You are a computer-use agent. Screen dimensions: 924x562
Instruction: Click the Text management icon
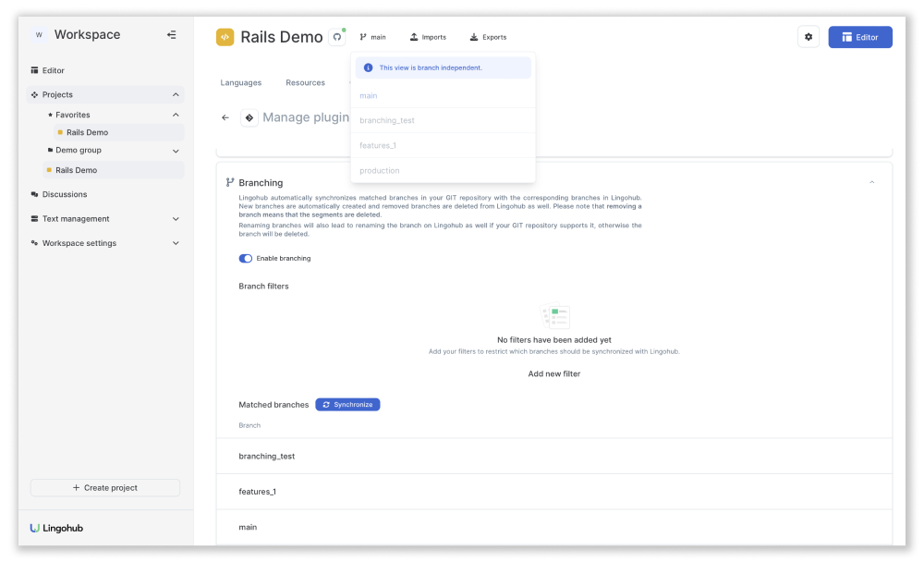34,219
